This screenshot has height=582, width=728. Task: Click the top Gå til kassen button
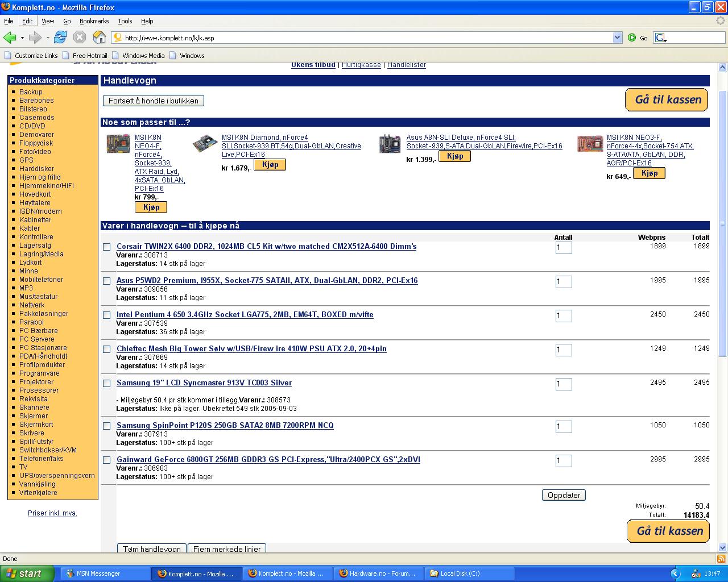(667, 99)
